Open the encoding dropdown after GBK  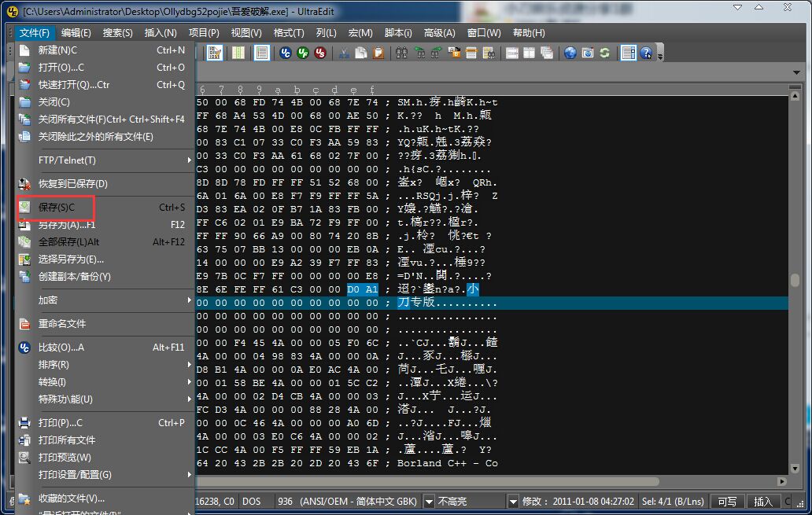click(x=430, y=502)
